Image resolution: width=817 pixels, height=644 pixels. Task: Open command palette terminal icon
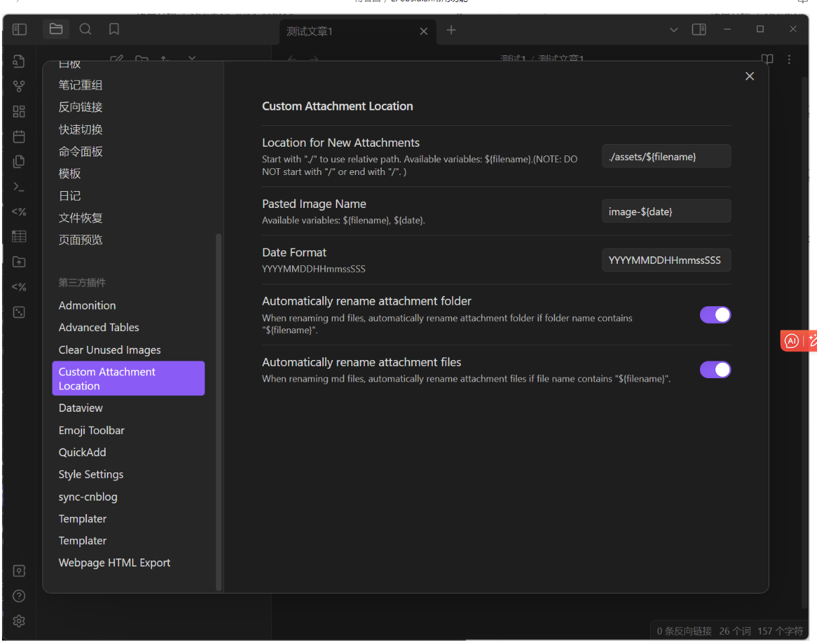point(19,186)
